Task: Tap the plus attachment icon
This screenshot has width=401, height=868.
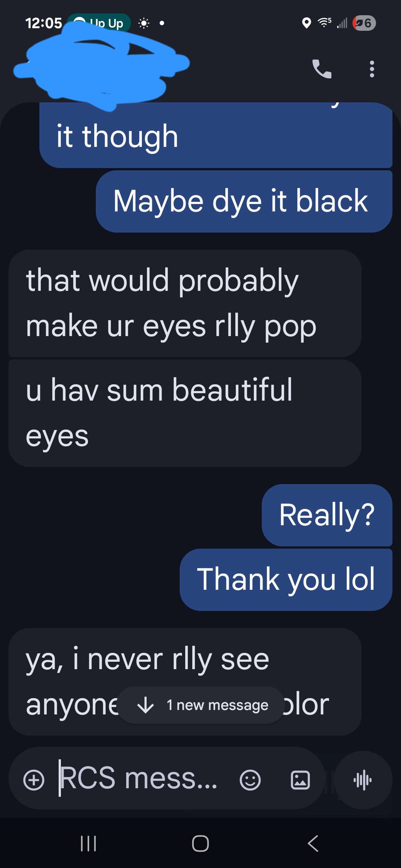Action: click(34, 780)
